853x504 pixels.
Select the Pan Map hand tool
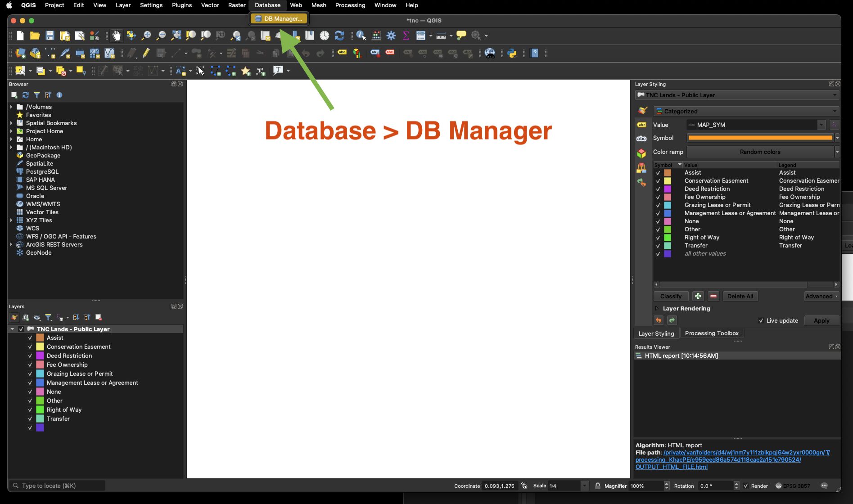coord(117,36)
